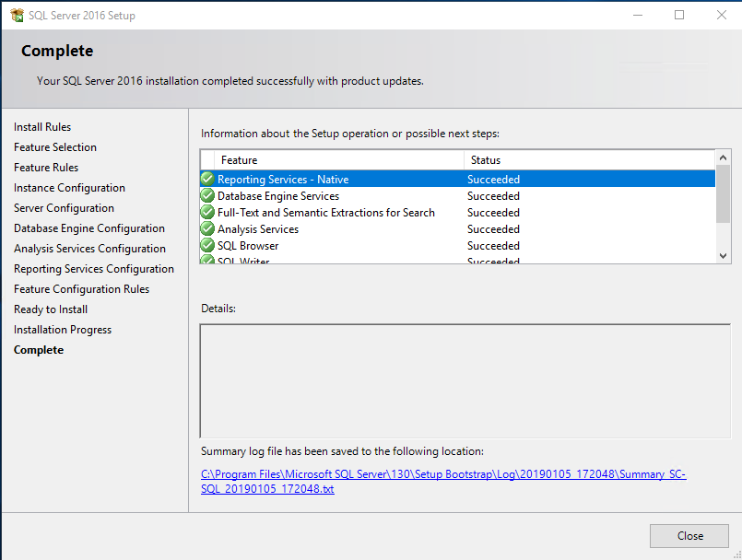Screen dimensions: 742x560
Task: Click green check icon beside SQL Browser
Action: point(207,245)
